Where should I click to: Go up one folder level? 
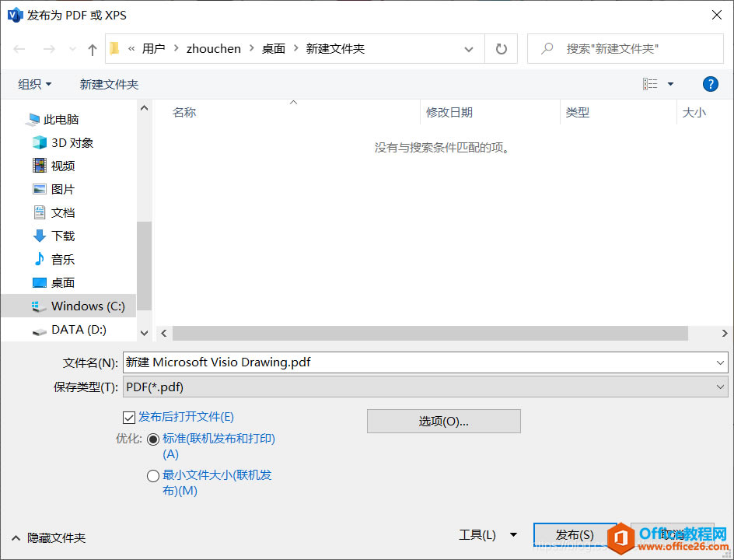(x=93, y=49)
